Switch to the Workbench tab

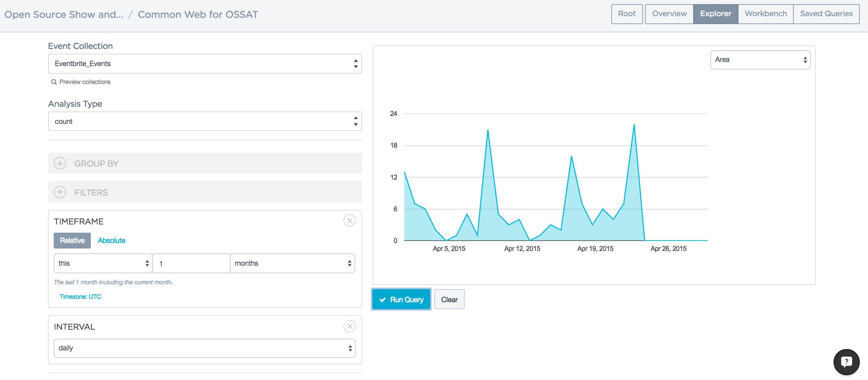765,14
